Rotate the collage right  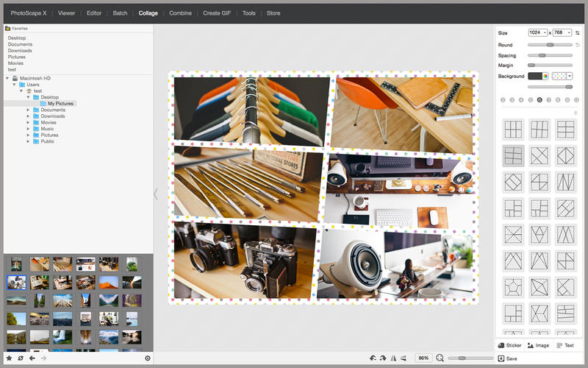click(x=383, y=358)
